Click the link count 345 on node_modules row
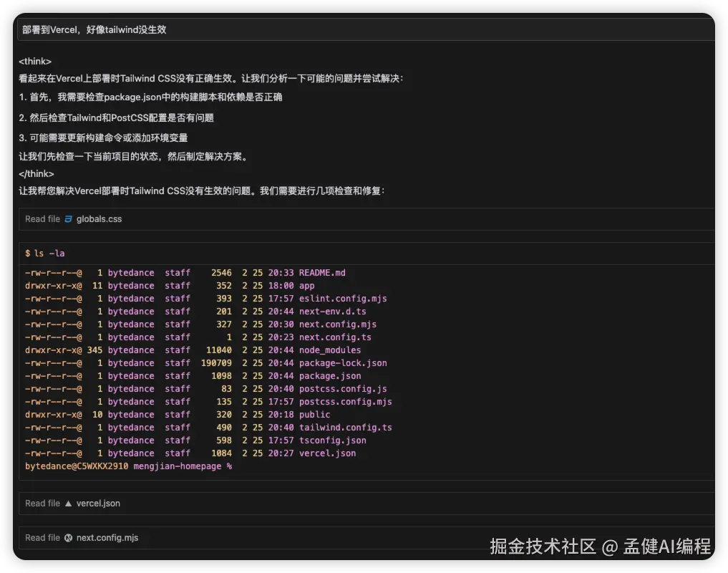 click(94, 350)
